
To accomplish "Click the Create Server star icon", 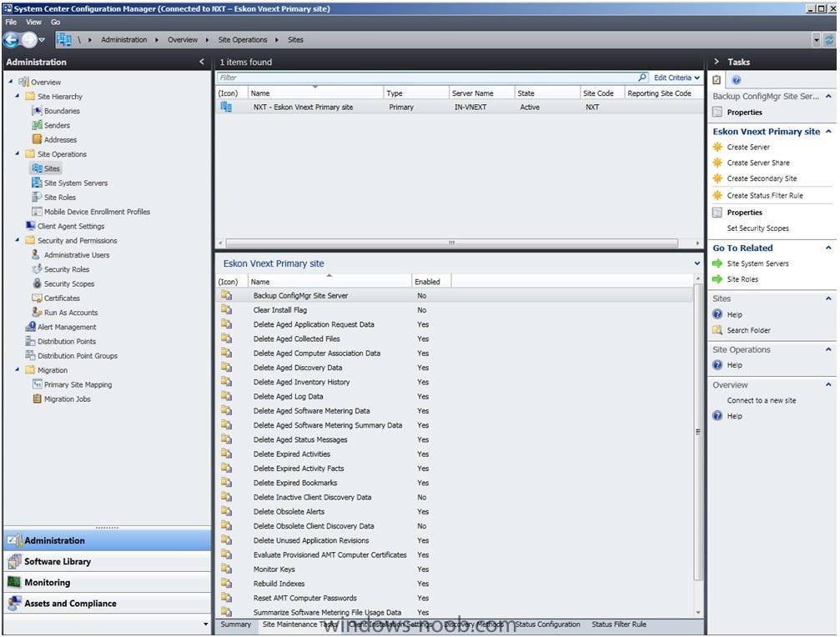I will (x=717, y=148).
